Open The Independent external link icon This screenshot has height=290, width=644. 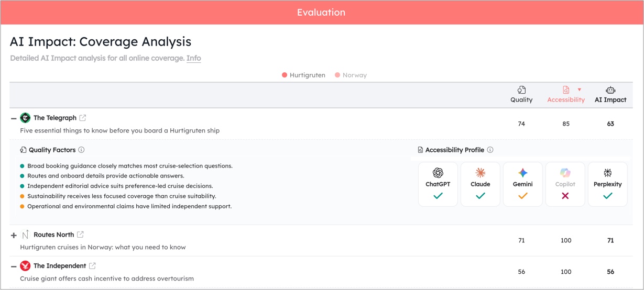click(92, 266)
